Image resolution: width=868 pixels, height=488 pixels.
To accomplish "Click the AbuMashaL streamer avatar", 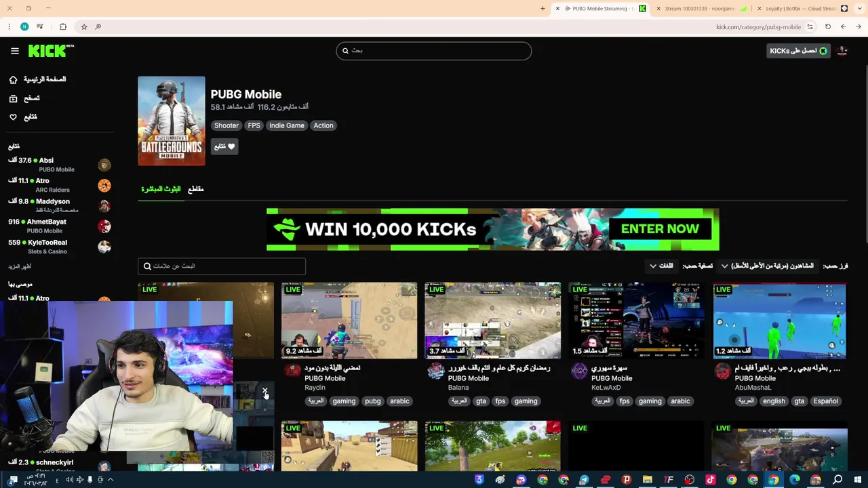I will (x=723, y=371).
